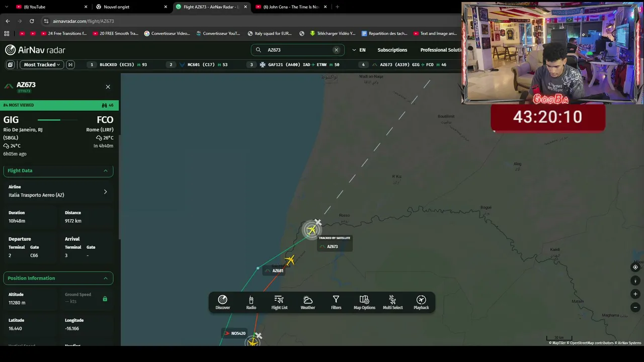Close the AZ673 flight details panel

point(108,87)
